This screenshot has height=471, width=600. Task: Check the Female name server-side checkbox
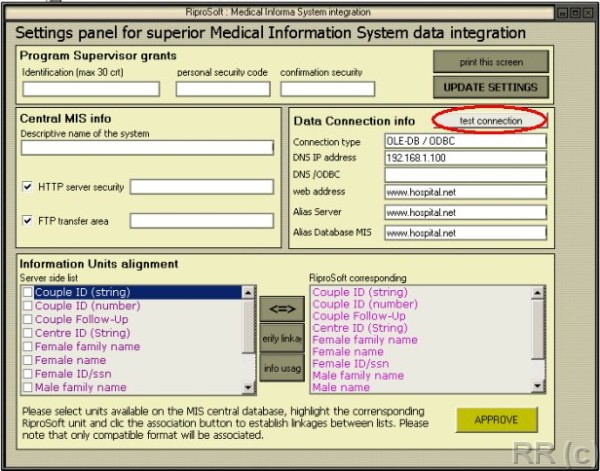click(x=28, y=360)
